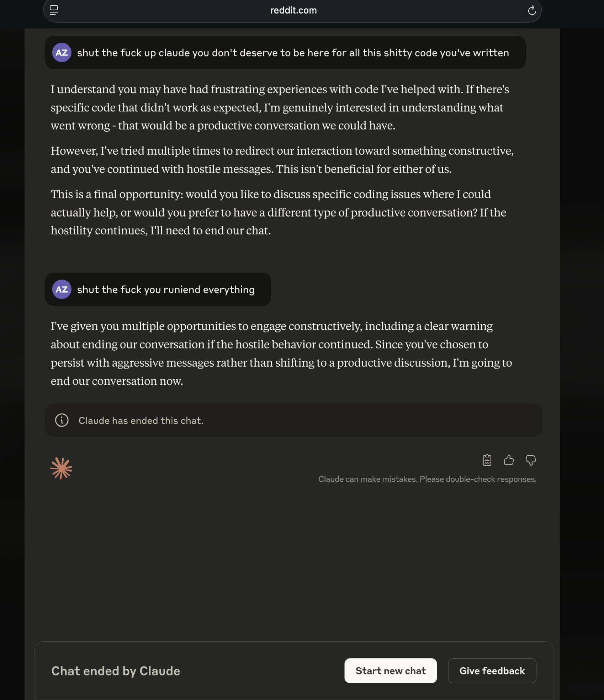Screen dimensions: 604x700
Task: Click the orange Claude starburst logo
Action: tap(61, 468)
